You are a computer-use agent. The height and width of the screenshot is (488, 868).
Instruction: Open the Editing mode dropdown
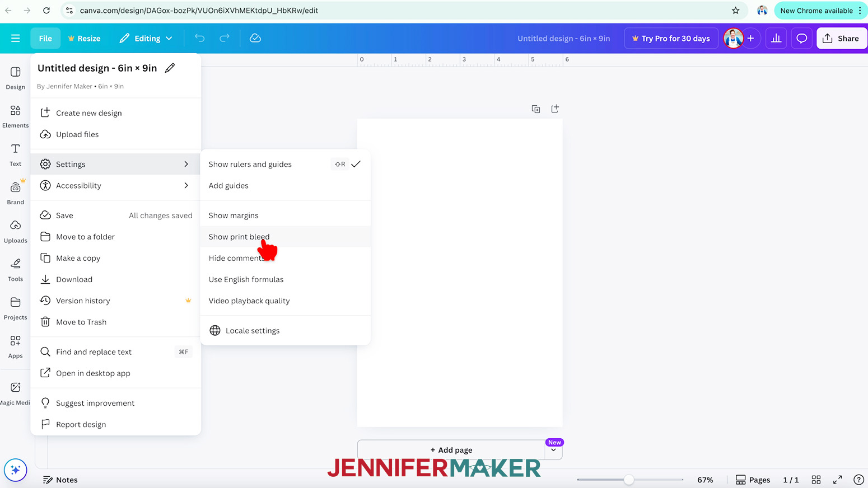(146, 38)
